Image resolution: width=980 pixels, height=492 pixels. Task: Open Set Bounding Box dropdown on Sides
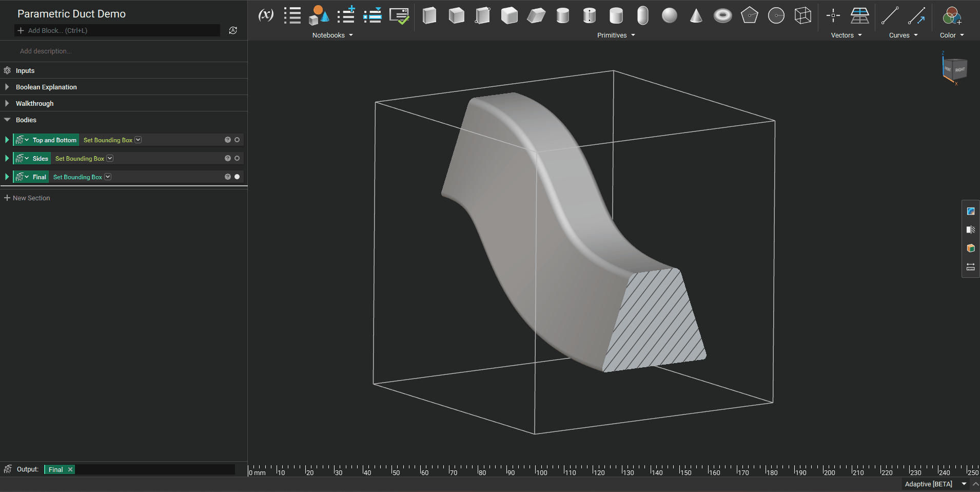click(110, 158)
